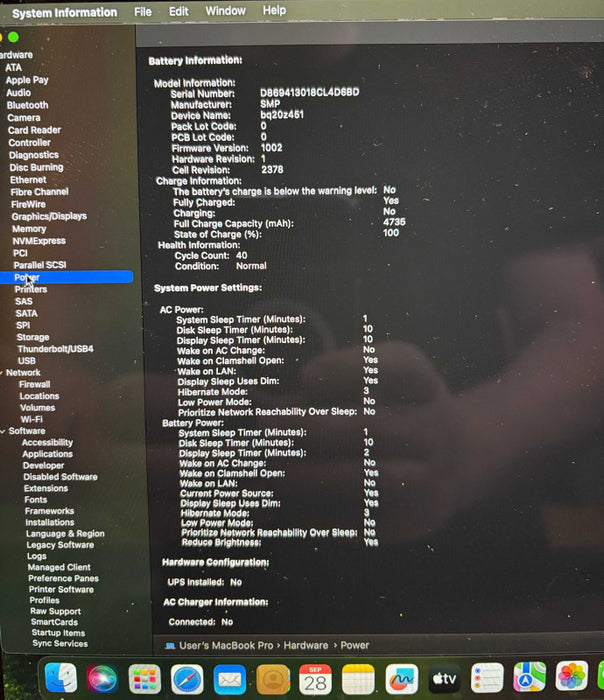Select Card Reader in the sidebar
Image resolution: width=604 pixels, height=700 pixels.
point(34,130)
